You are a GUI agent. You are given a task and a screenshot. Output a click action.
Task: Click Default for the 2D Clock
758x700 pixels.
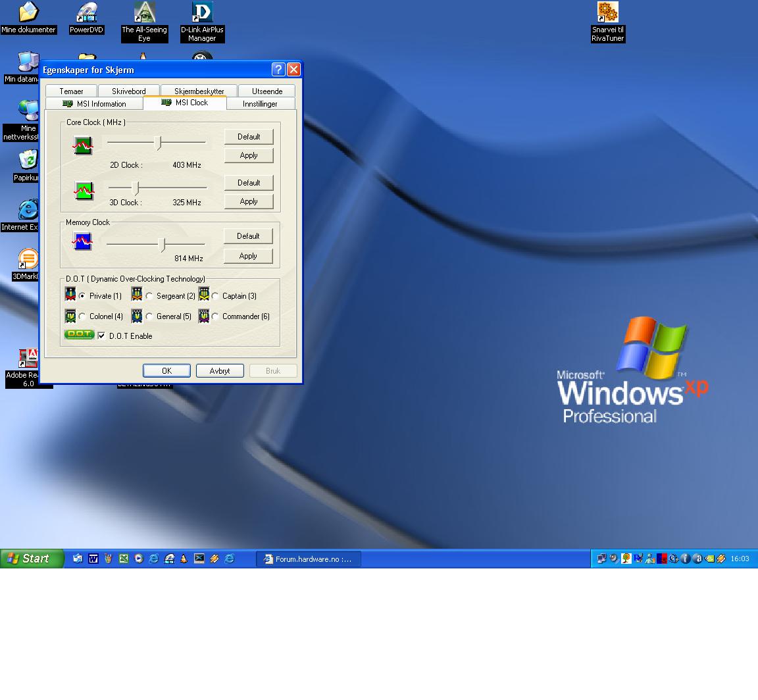249,136
